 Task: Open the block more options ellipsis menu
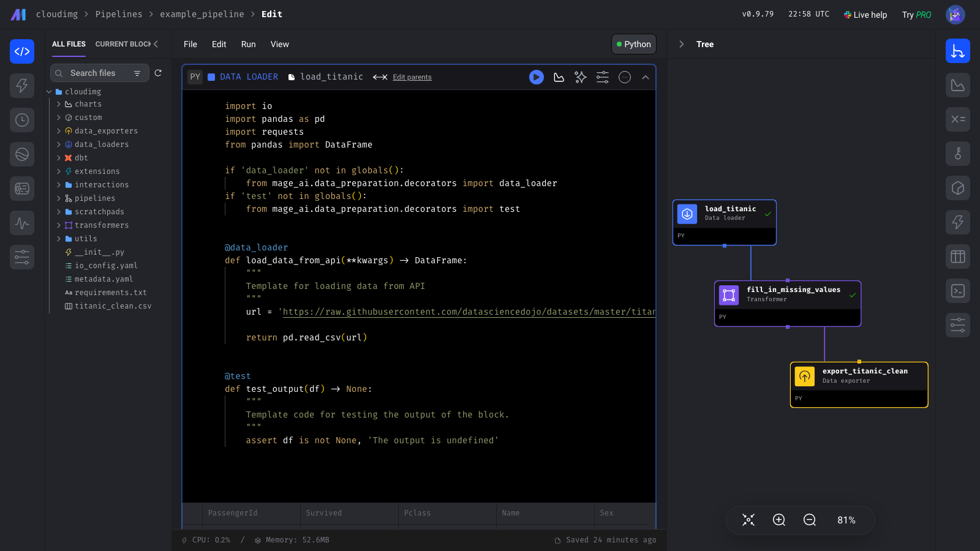[x=625, y=77]
